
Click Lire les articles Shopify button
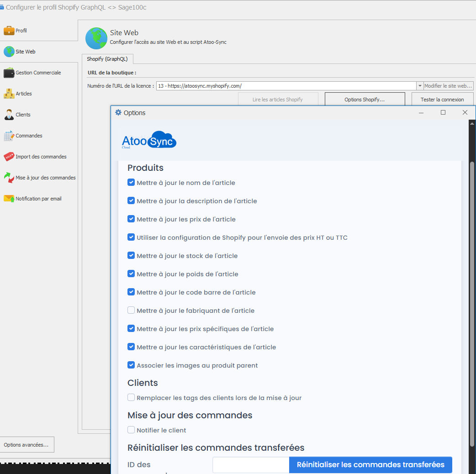pos(278,99)
